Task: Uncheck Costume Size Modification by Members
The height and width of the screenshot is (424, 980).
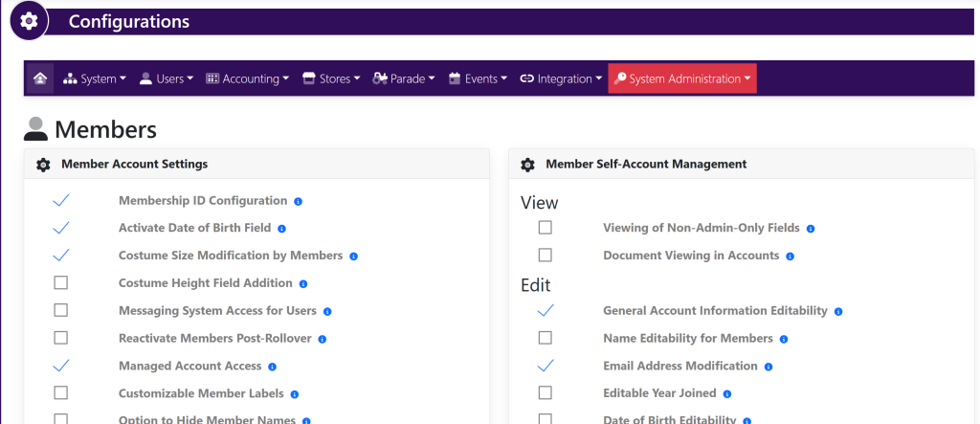Action: (61, 256)
